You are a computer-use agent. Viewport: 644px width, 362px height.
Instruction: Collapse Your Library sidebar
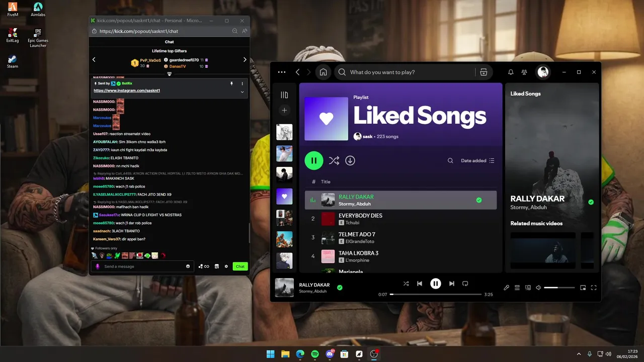(284, 95)
